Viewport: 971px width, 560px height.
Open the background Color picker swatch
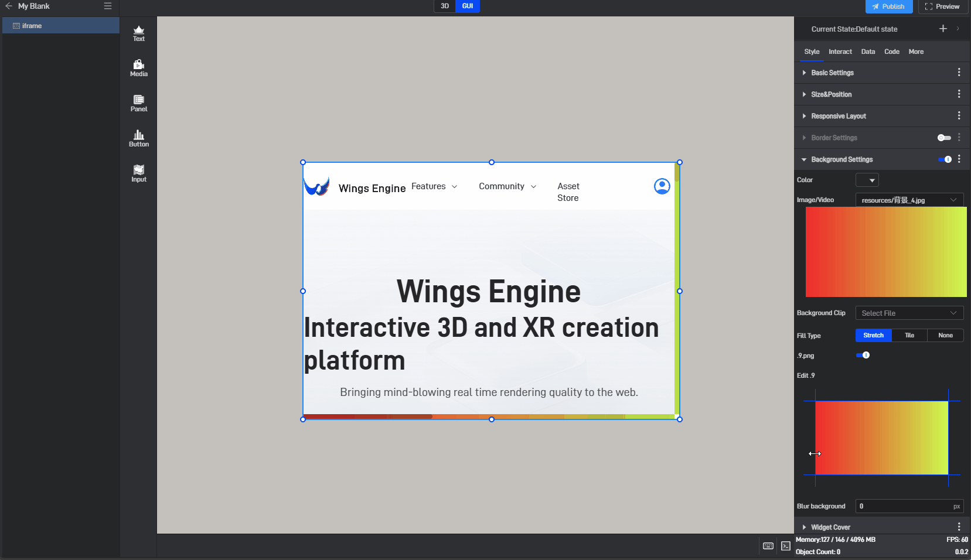(867, 180)
